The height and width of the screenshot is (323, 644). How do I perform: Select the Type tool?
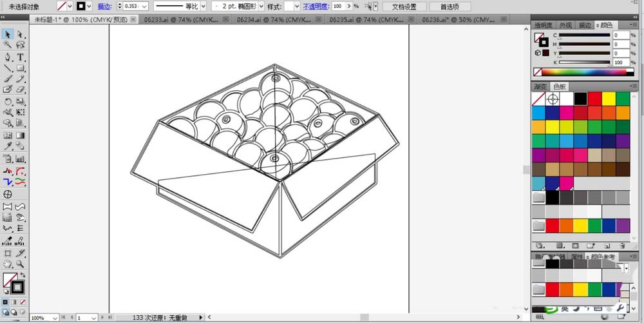coord(21,57)
